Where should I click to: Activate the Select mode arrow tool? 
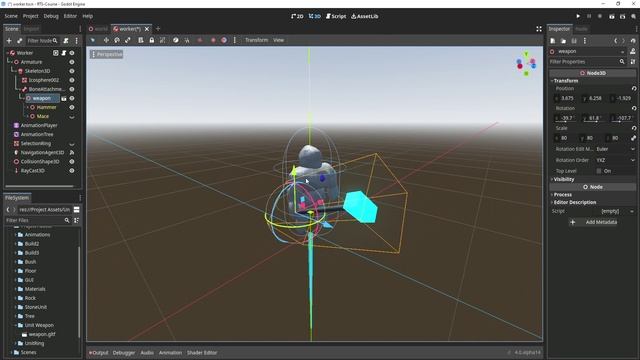click(93, 40)
